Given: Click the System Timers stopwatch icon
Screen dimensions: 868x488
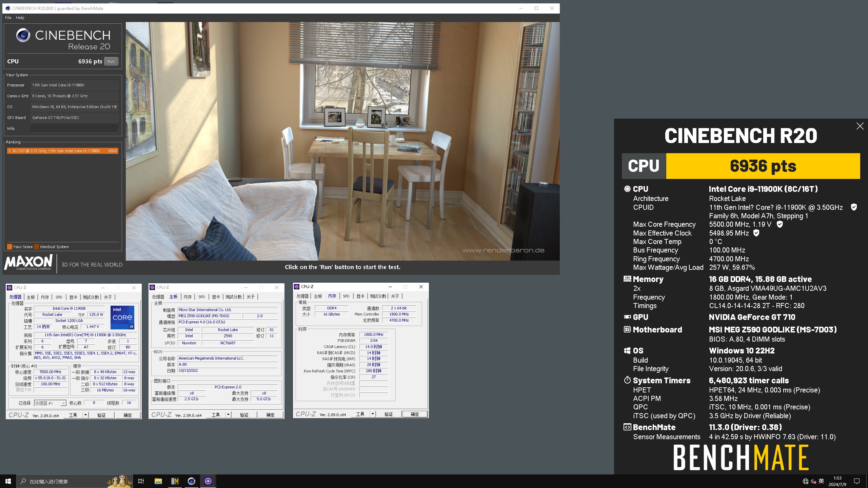Looking at the screenshot, I should (x=627, y=380).
